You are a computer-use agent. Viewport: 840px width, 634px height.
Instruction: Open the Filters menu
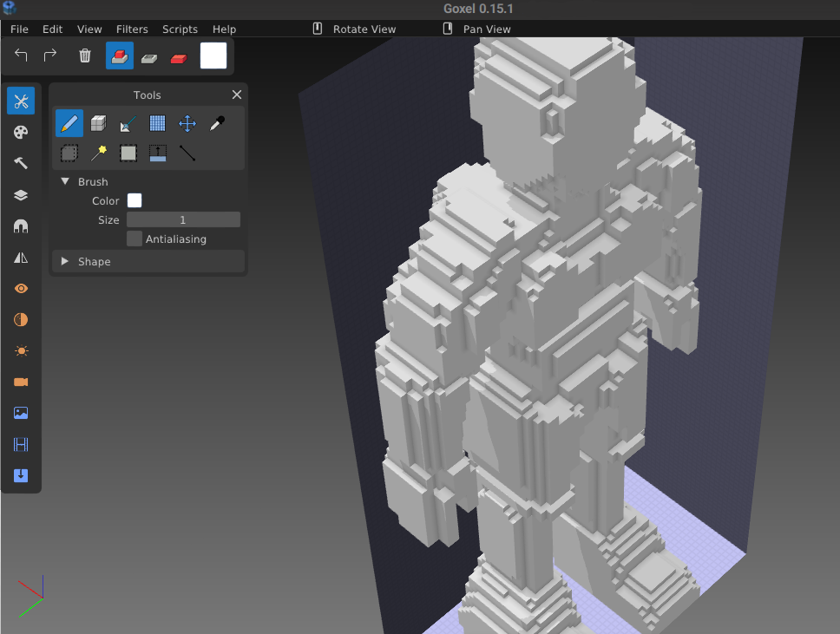(132, 29)
